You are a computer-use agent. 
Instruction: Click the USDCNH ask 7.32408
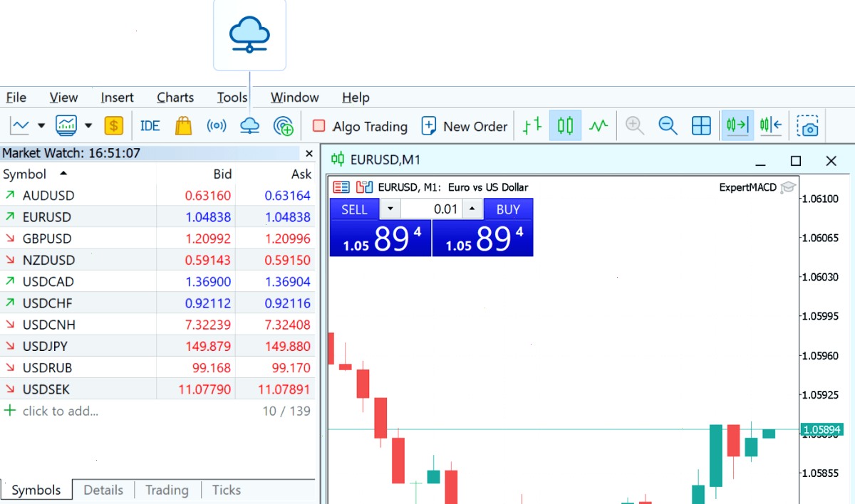tap(288, 325)
